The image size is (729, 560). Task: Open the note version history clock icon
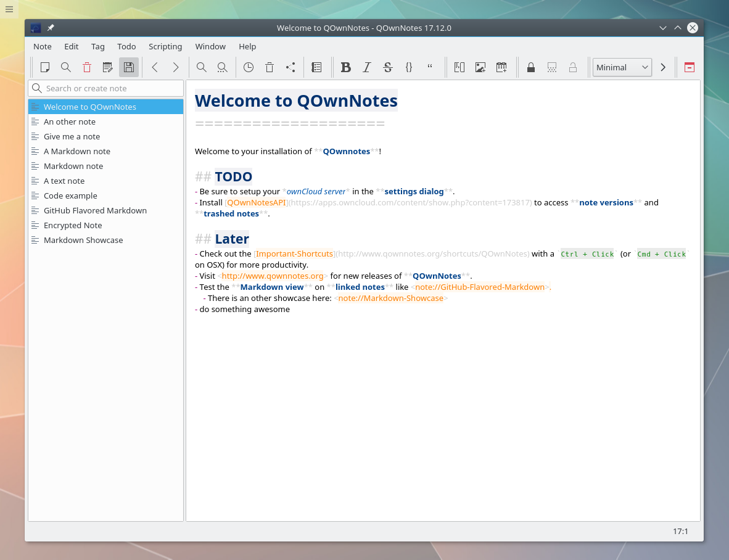249,67
